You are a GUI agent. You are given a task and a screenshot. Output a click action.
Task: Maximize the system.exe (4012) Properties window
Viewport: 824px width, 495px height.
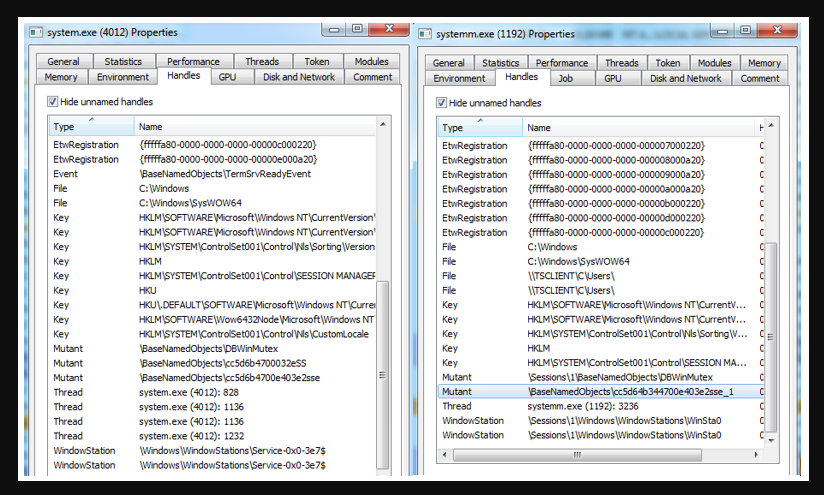pyautogui.click(x=357, y=29)
